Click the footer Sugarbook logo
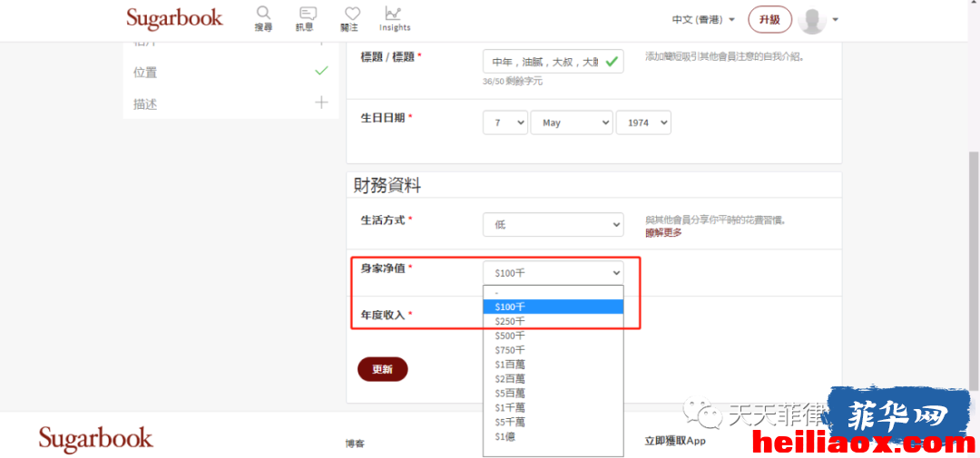 pyautogui.click(x=95, y=439)
